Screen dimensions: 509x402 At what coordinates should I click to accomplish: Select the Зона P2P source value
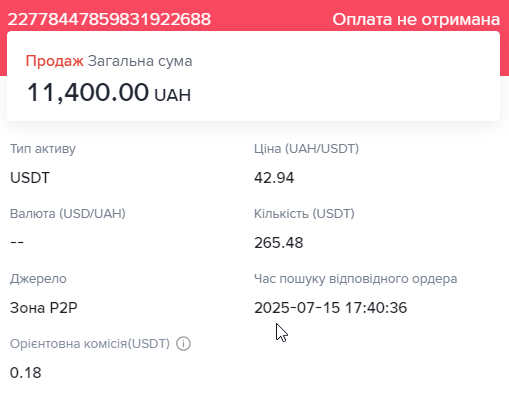44,308
